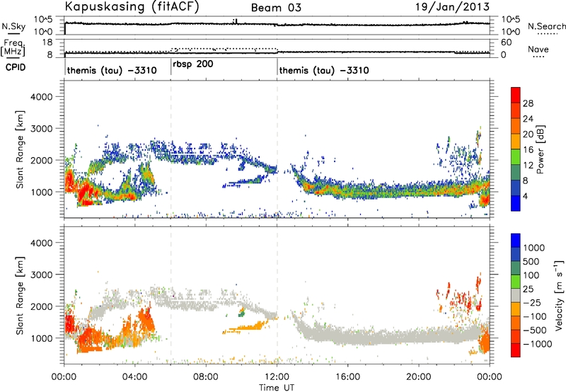Click the 'Slant Range [km]' label of velocity panel
Screen dimensions: 566x392
click(x=20, y=295)
